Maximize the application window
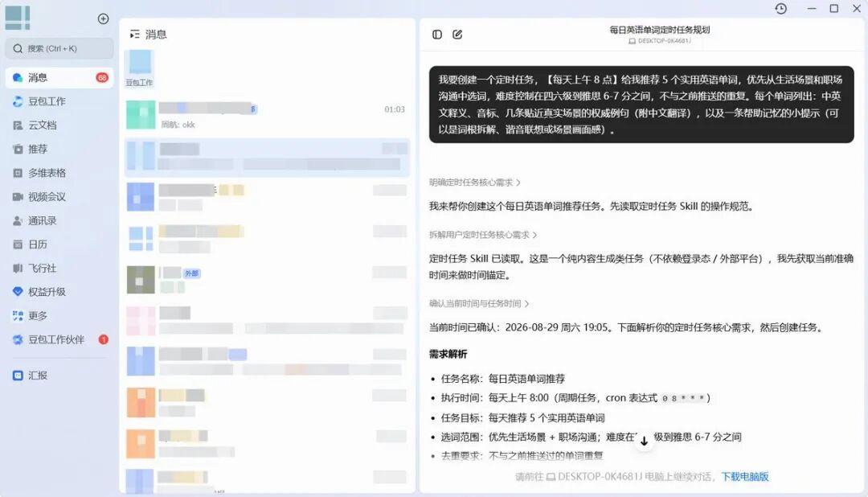The width and height of the screenshot is (868, 497). click(x=833, y=8)
